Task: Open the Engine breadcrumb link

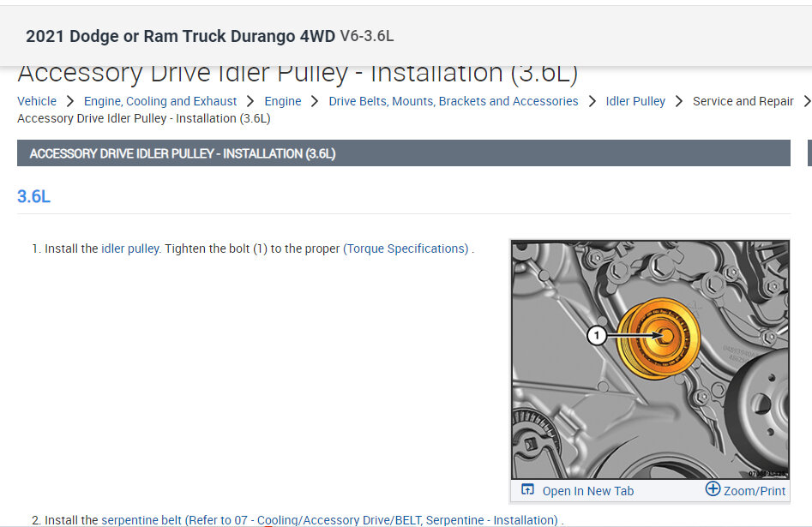Action: point(283,101)
